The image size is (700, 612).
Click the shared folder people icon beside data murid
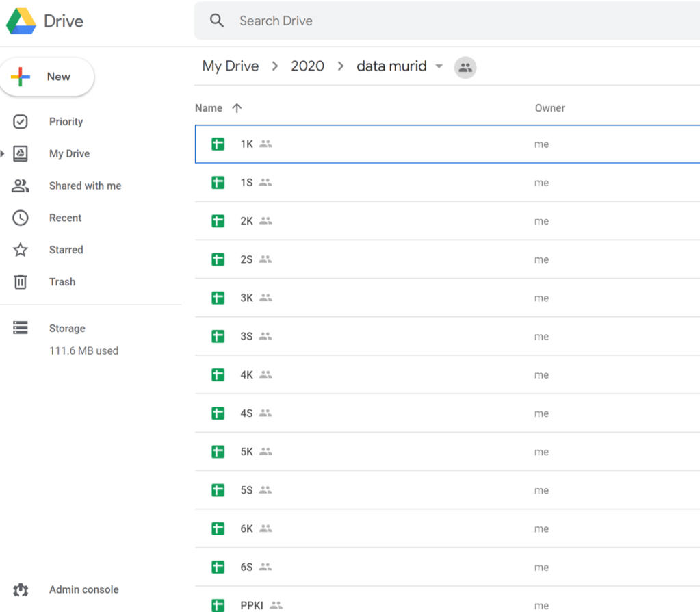(465, 67)
